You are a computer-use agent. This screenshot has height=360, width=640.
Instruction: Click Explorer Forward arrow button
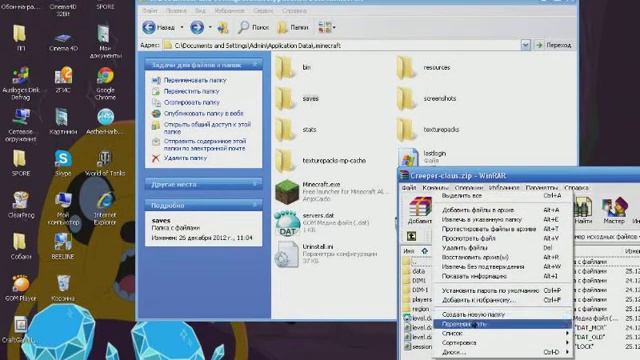(x=197, y=27)
